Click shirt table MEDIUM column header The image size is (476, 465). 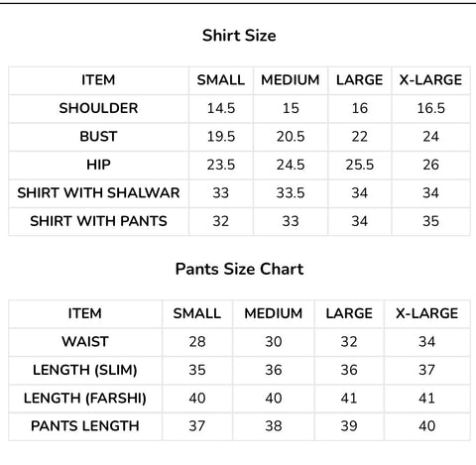pyautogui.click(x=291, y=80)
